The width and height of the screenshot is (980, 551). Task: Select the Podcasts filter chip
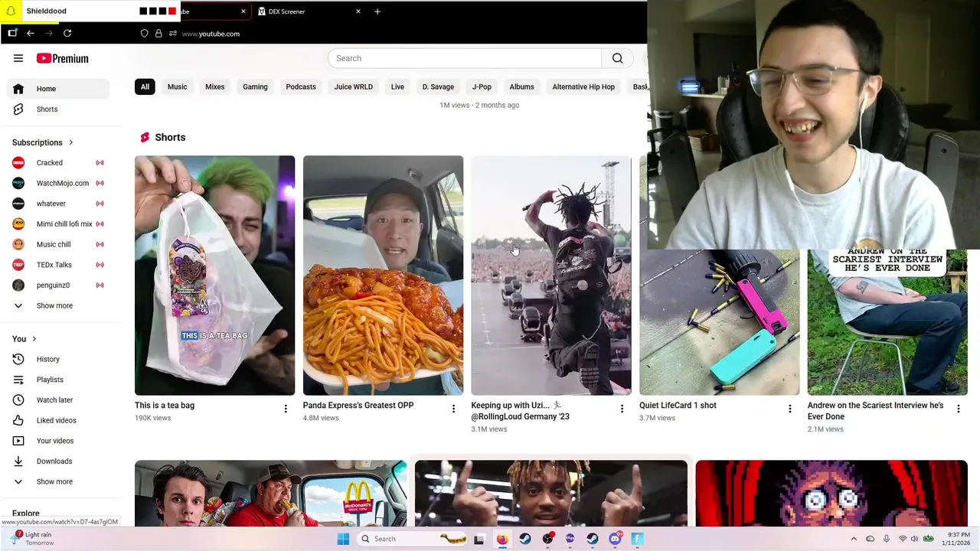tap(301, 86)
